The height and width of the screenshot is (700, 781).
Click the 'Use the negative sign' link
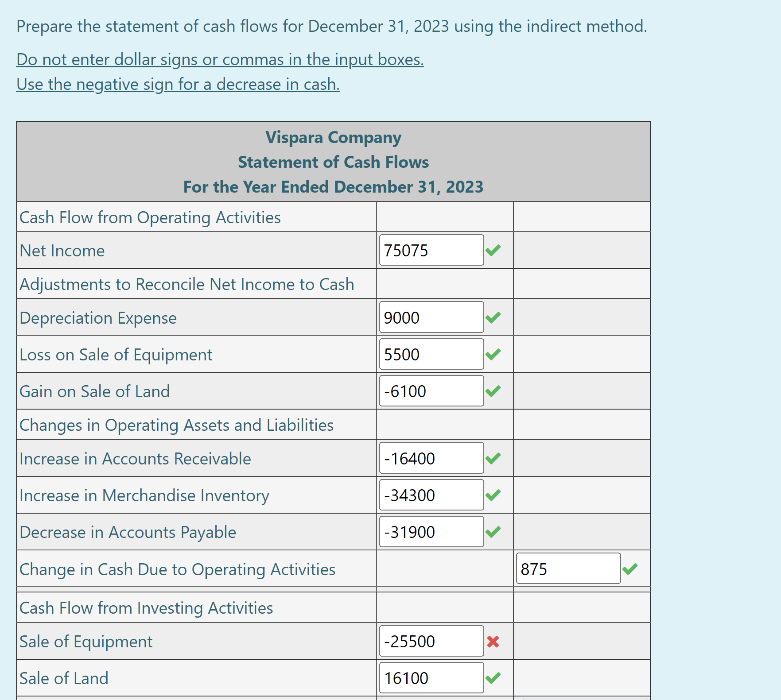click(x=177, y=84)
